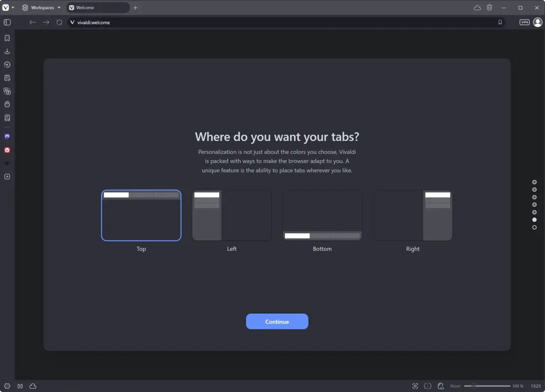
Task: Open the Mastodon web panel
Action: (7, 136)
